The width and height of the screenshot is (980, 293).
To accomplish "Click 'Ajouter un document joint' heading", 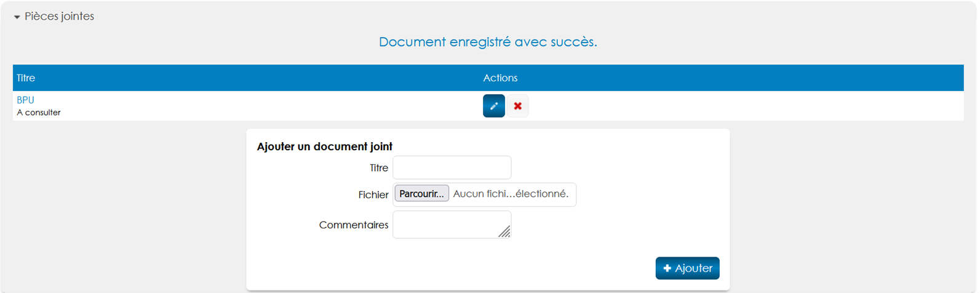I will [324, 146].
